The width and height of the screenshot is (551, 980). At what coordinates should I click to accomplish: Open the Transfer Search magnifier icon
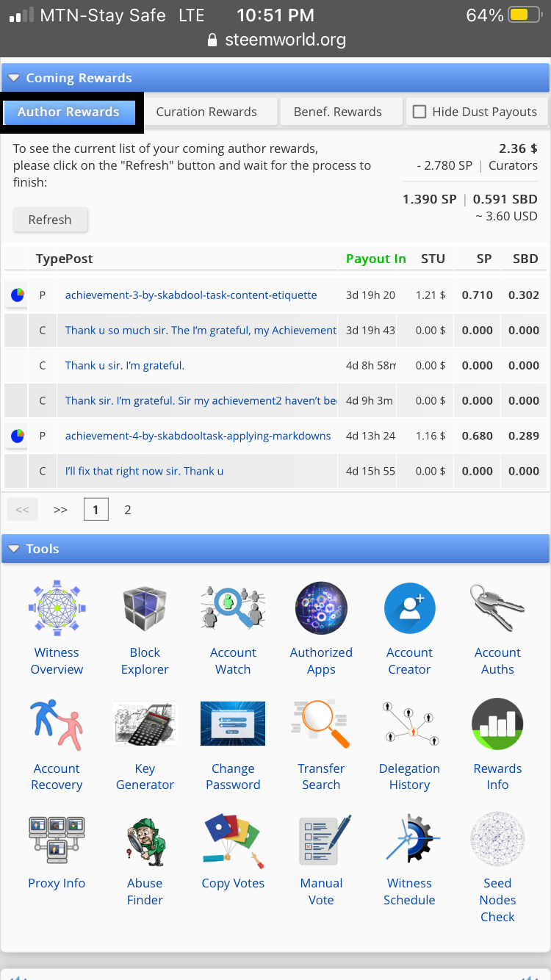321,724
